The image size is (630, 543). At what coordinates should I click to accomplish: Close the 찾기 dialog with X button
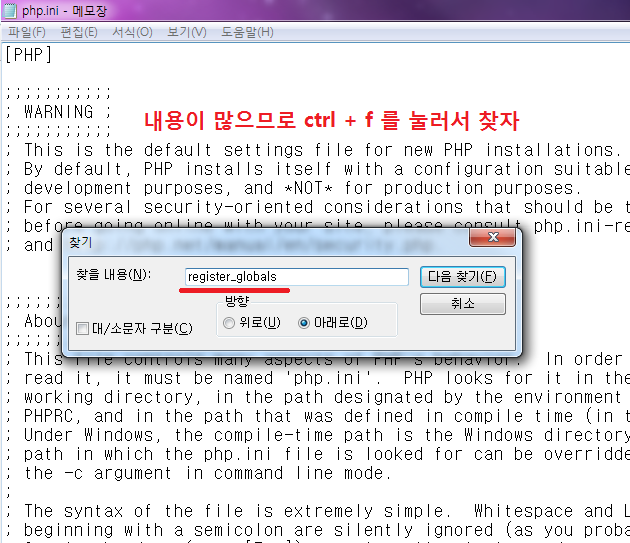pos(493,237)
